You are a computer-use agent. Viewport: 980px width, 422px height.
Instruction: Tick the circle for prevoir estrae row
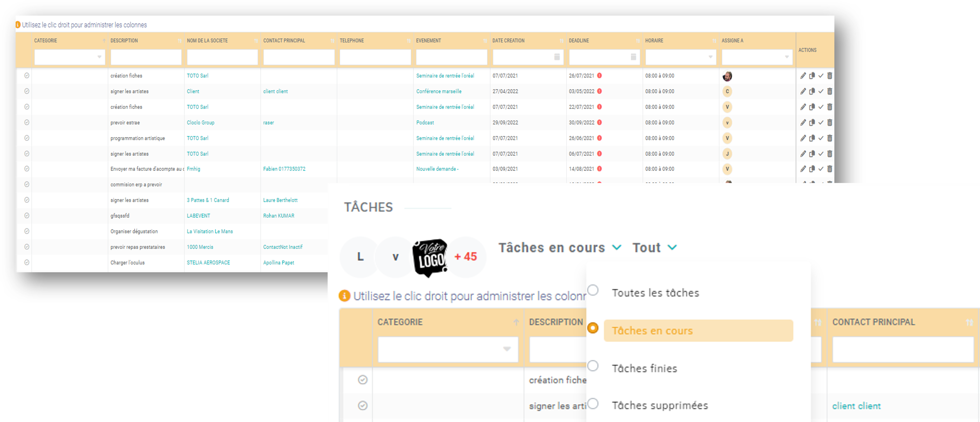(x=27, y=123)
